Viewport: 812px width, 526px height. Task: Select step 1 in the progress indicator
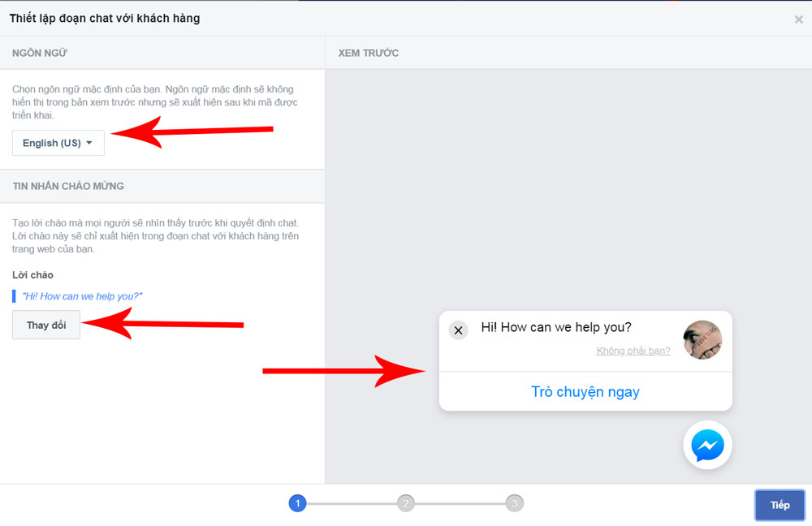(297, 502)
